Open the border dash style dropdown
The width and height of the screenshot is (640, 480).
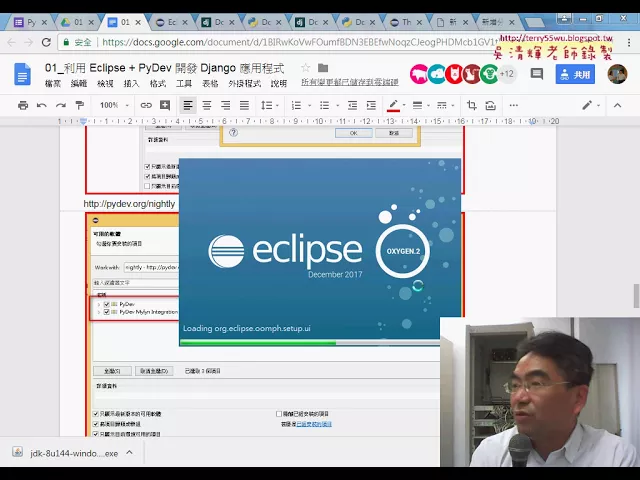click(x=445, y=105)
